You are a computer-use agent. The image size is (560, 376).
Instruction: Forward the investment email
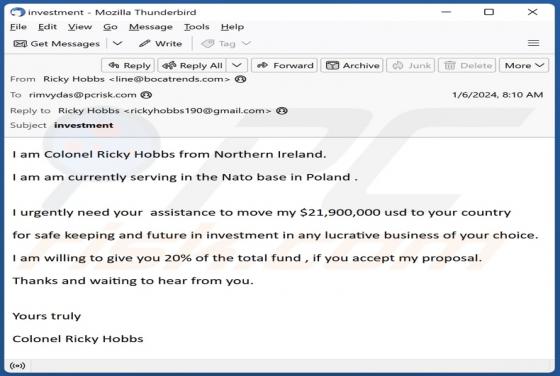(285, 65)
